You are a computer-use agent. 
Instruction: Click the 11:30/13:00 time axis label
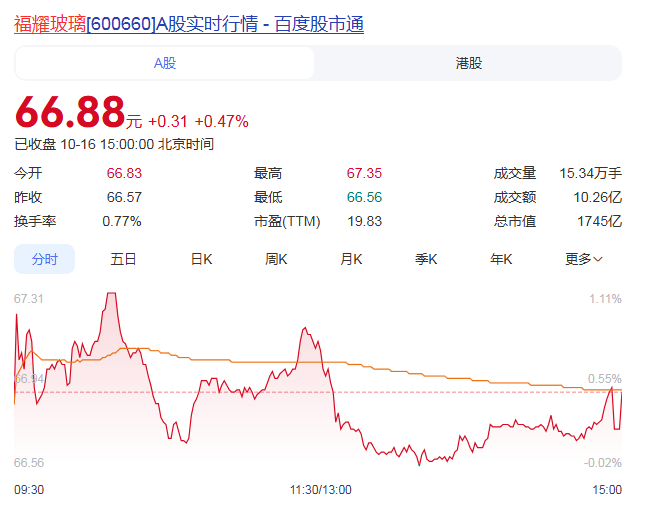click(x=320, y=489)
